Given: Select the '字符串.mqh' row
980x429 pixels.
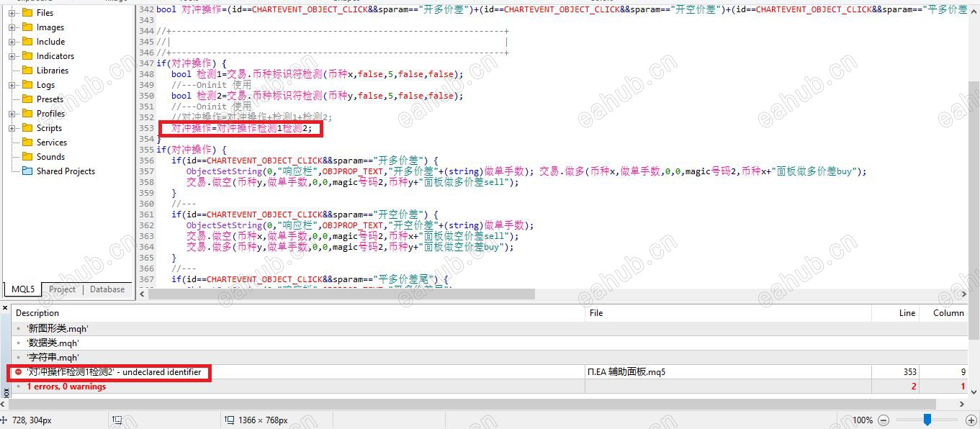Looking at the screenshot, I should coord(490,358).
